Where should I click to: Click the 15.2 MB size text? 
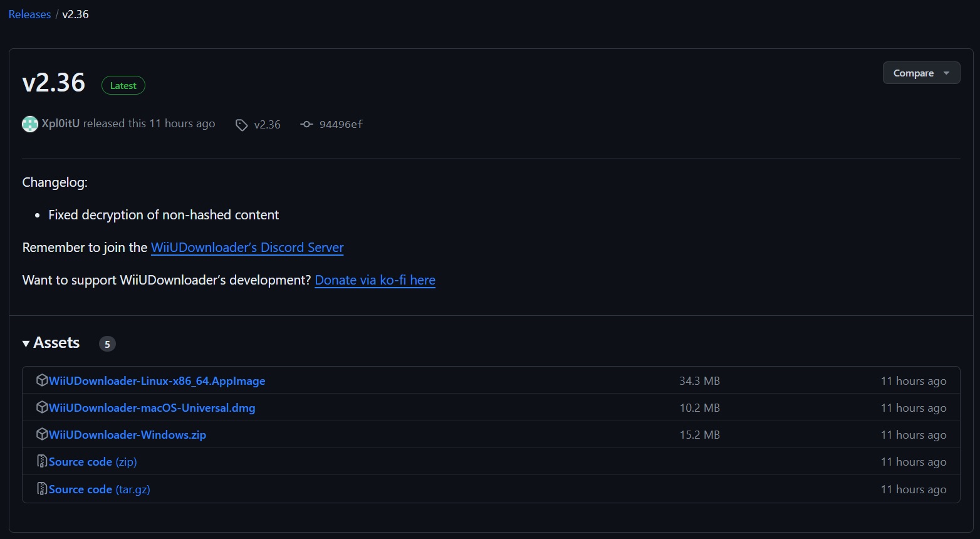(700, 435)
